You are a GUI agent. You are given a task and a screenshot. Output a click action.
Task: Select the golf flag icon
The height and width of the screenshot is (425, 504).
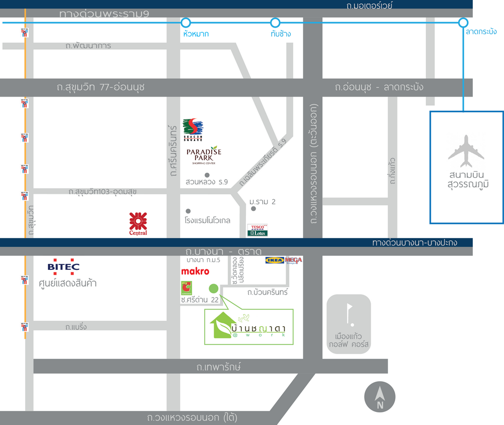(x=348, y=314)
